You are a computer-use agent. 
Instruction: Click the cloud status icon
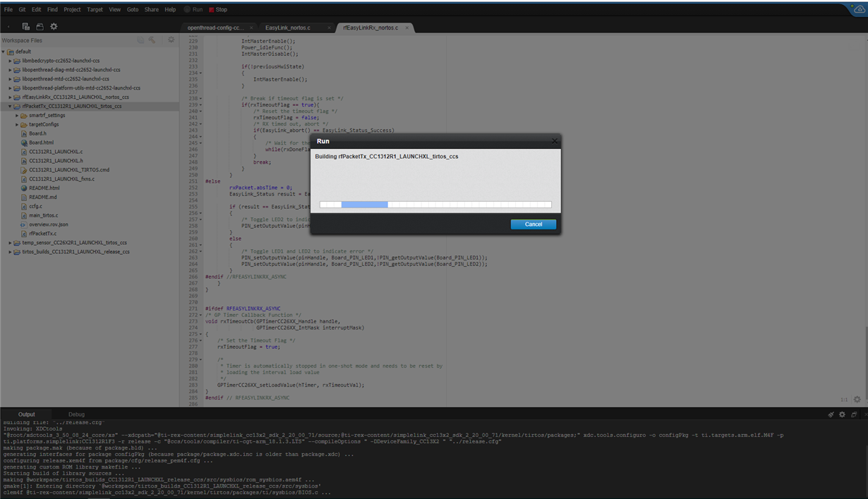[859, 10]
